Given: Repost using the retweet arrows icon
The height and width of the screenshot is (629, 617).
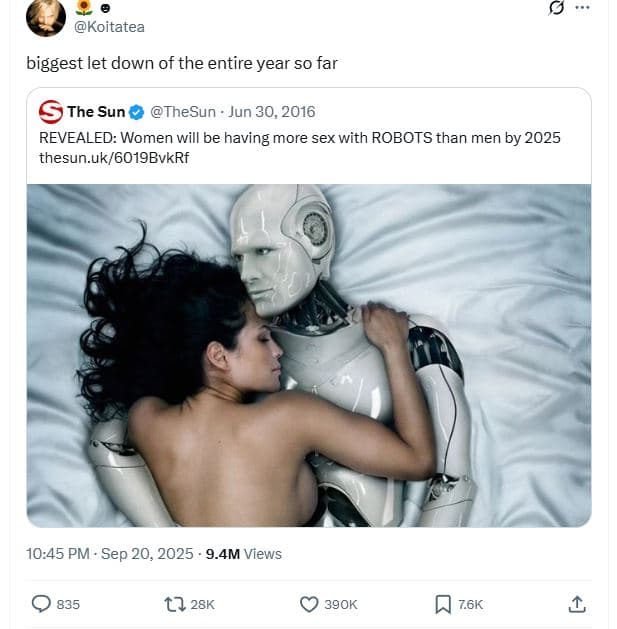Looking at the screenshot, I should tap(172, 604).
